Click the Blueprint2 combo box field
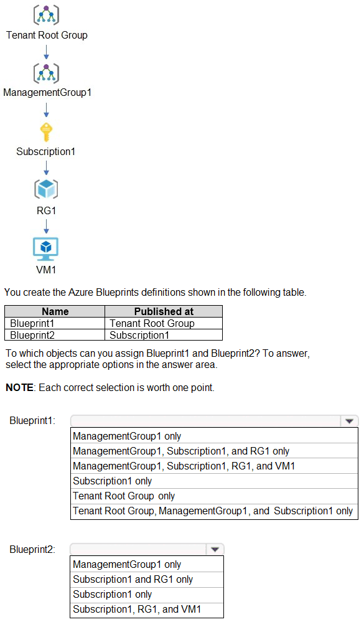This screenshot has height=627, width=364. 147,549
